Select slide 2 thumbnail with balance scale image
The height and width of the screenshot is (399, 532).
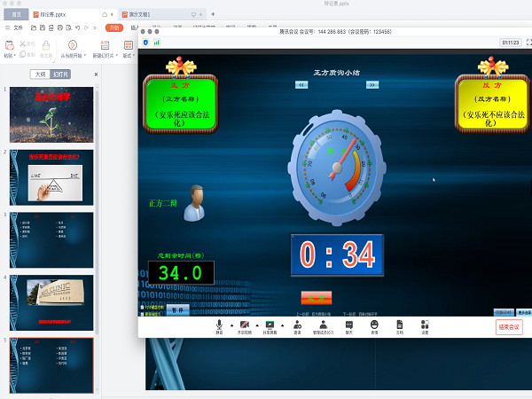tap(51, 177)
